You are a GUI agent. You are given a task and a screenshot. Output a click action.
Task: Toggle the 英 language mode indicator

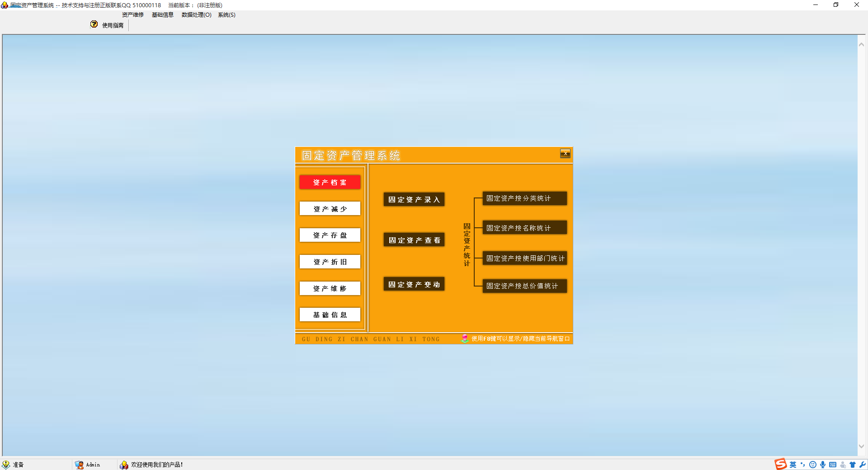click(x=793, y=465)
